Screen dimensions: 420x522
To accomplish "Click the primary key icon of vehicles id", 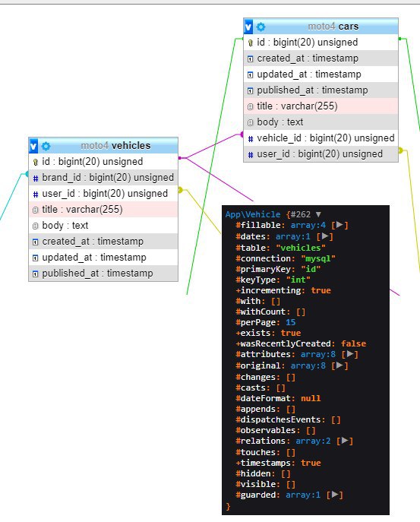I will 35,162.
